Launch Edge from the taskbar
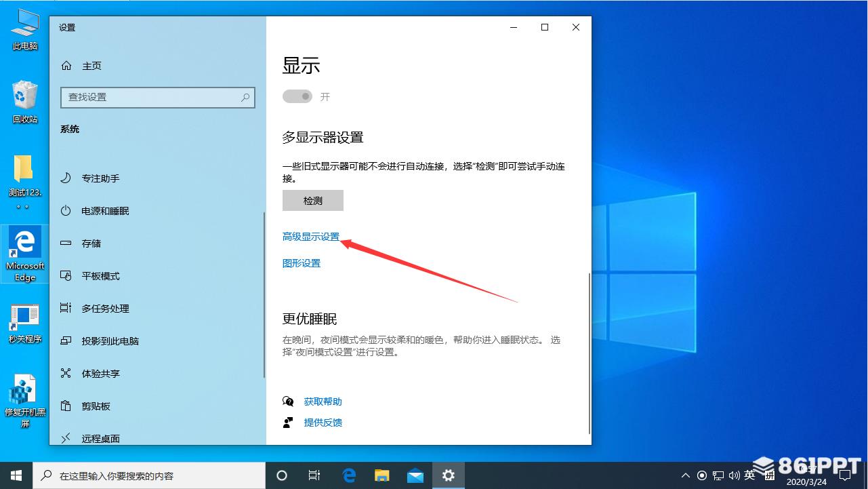 click(349, 475)
